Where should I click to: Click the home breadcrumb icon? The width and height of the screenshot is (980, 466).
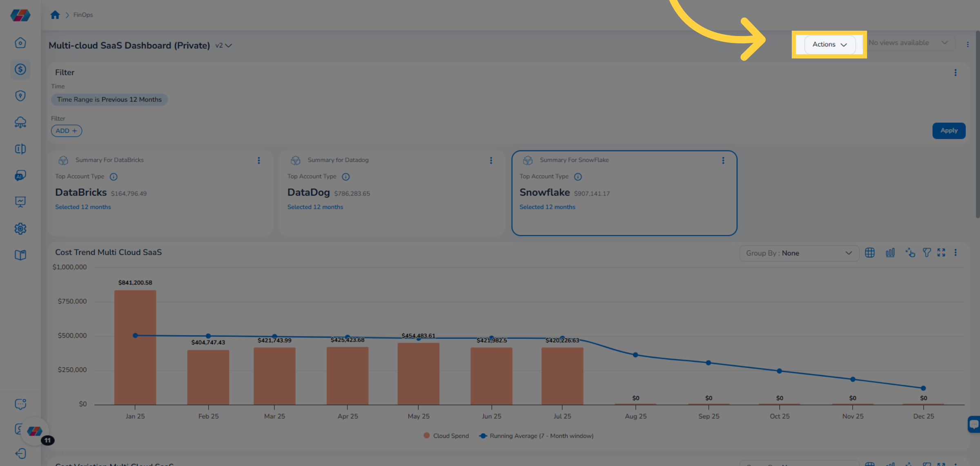[55, 15]
